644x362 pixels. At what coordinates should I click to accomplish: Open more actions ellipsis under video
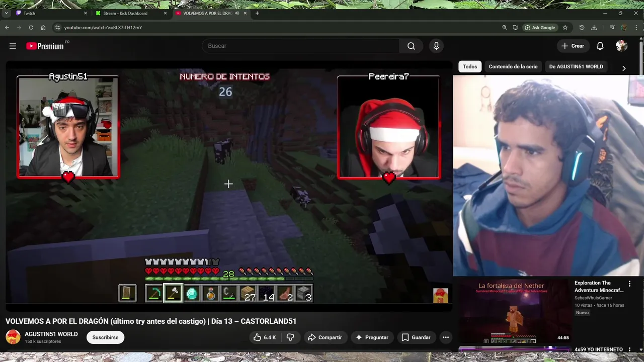pyautogui.click(x=445, y=337)
